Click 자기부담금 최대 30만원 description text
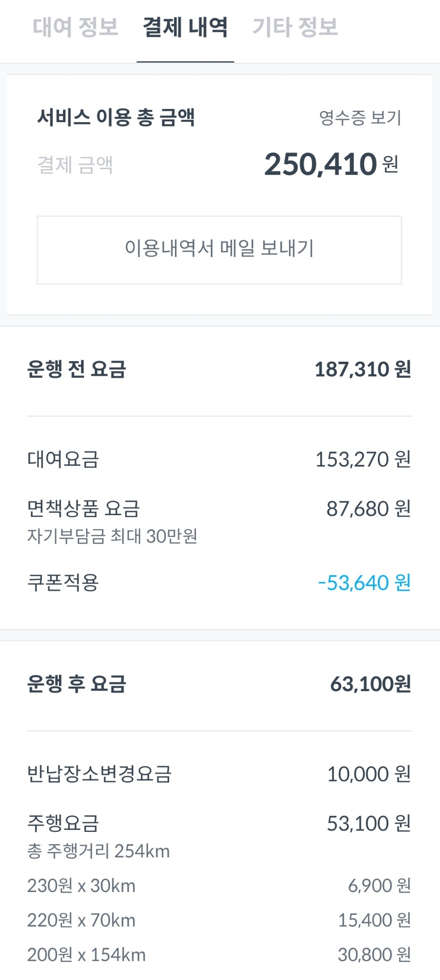440x980 pixels. coord(112,536)
